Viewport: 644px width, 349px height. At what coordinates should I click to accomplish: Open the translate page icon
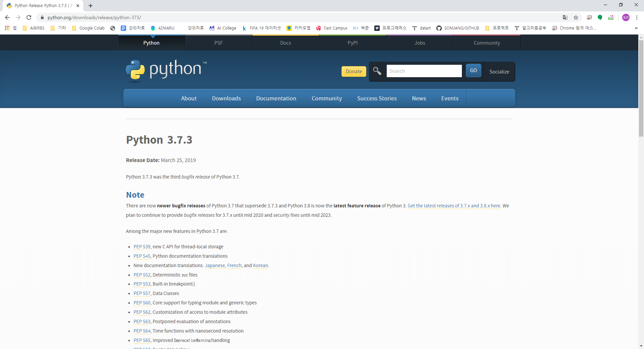(x=565, y=17)
